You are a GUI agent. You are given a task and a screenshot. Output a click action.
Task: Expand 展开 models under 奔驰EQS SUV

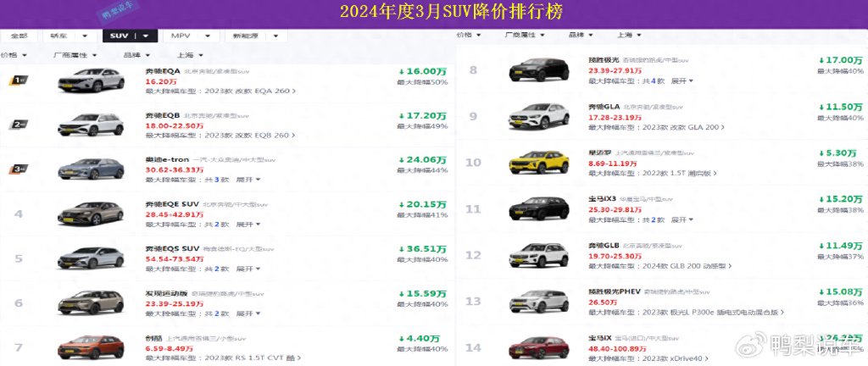coord(248,269)
